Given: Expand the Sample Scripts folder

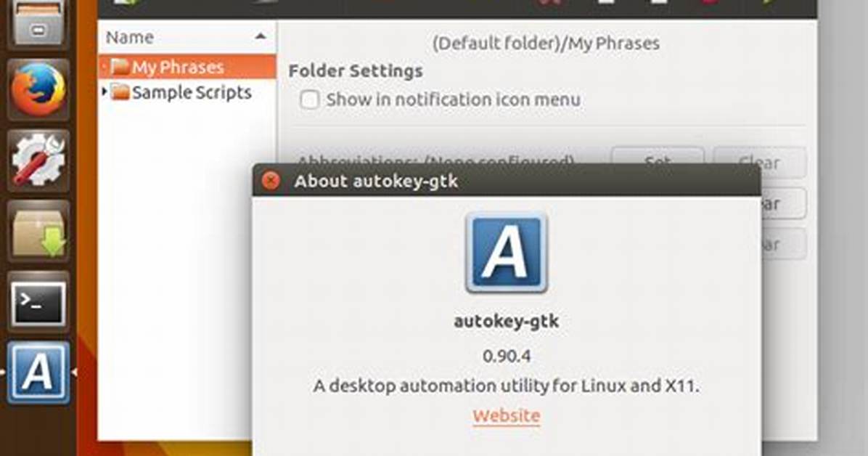Looking at the screenshot, I should pos(104,92).
